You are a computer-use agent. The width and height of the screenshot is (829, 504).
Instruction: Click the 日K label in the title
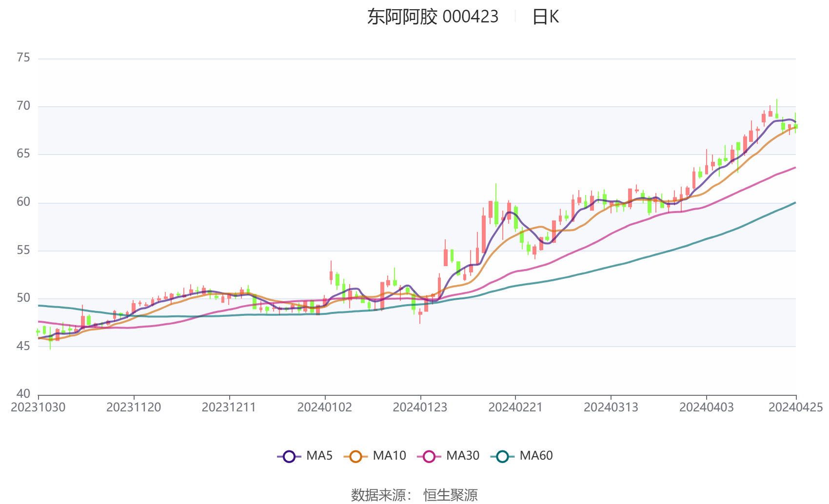545,17
